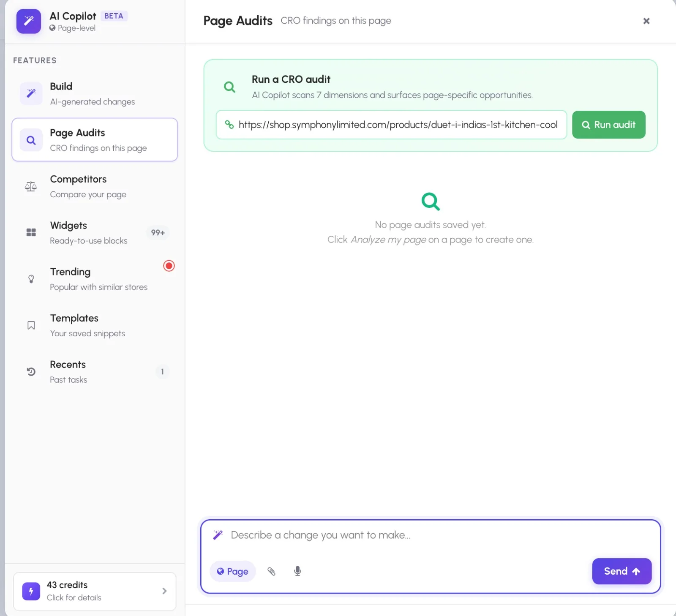Screen dimensions: 676x616
Task: Click the audit URL input field
Action: click(x=391, y=125)
